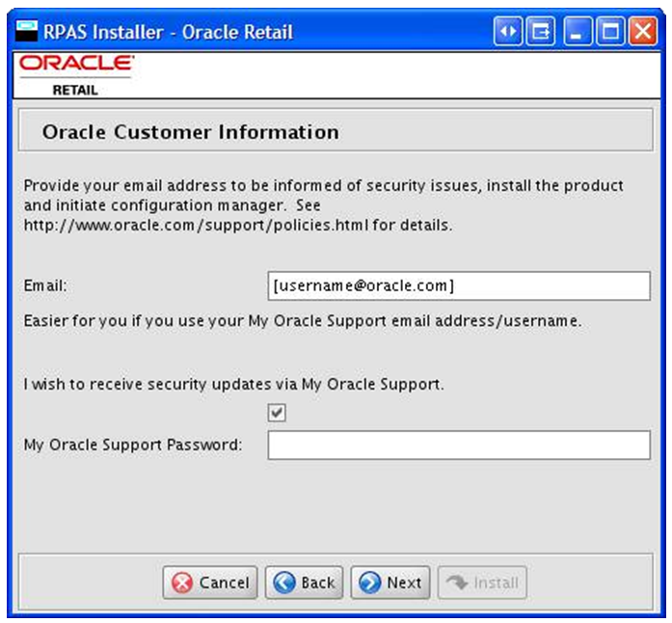Click the title bar window-arrow icon
Image resolution: width=672 pixels, height=623 pixels.
tap(541, 31)
